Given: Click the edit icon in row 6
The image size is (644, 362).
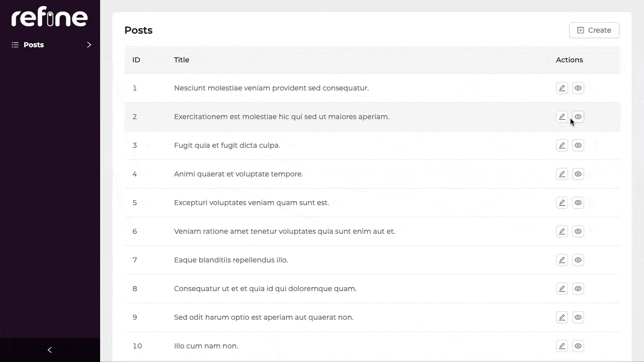Looking at the screenshot, I should point(562,231).
